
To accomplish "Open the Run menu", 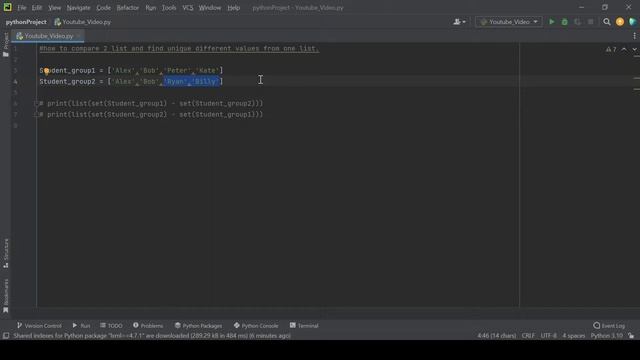I will (151, 8).
